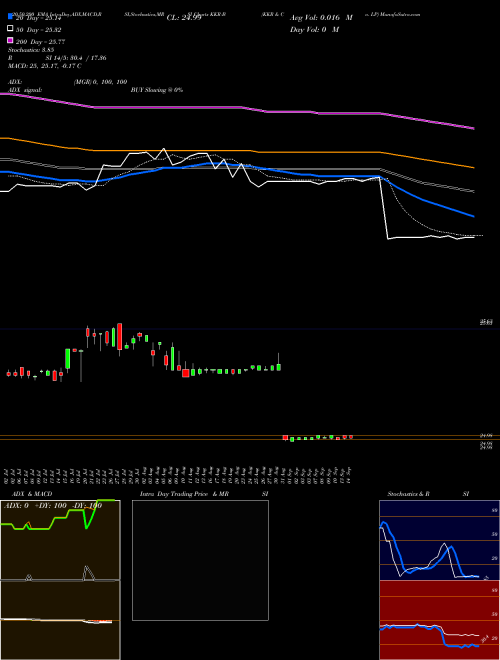Click the 'ADX & MACD' panel title

[32, 494]
